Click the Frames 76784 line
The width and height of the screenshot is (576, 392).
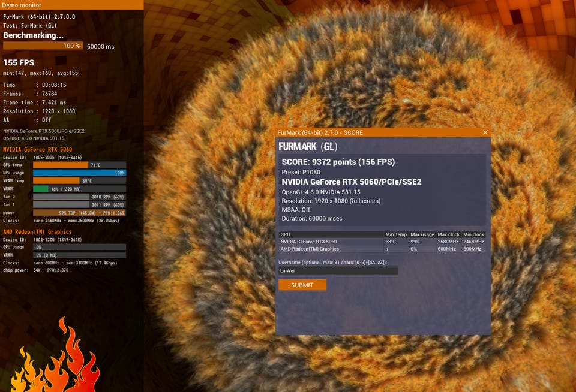30,94
